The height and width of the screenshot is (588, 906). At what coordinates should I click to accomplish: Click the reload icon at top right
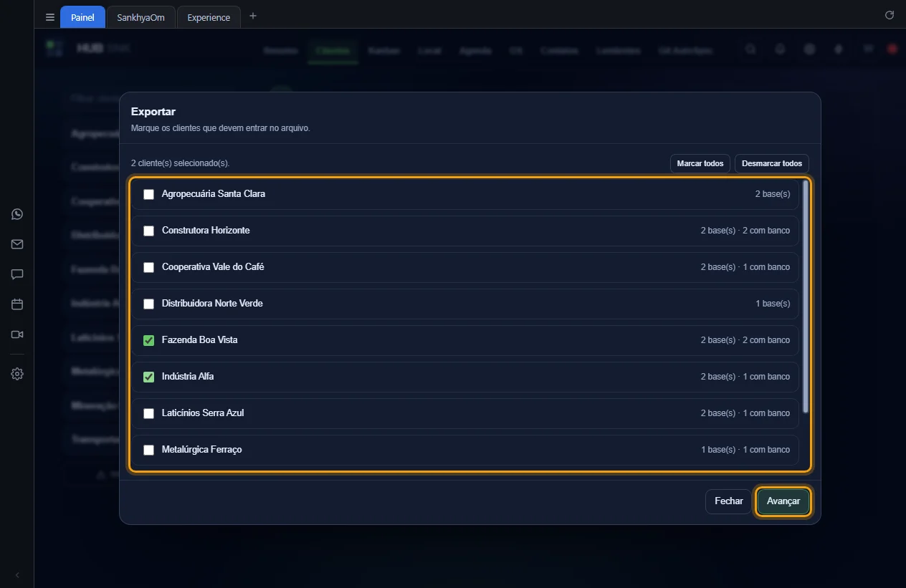point(890,15)
